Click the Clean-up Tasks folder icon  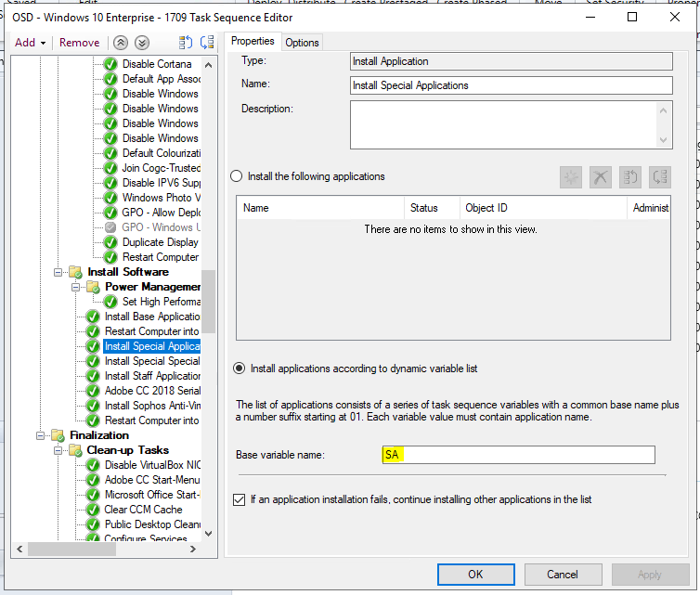pos(75,450)
